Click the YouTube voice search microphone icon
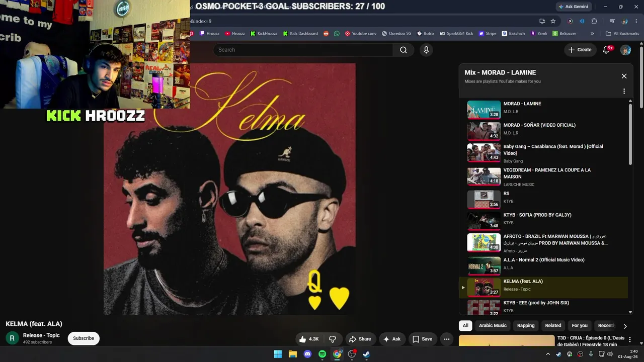Viewport: 644px width, 362px height. click(x=426, y=50)
